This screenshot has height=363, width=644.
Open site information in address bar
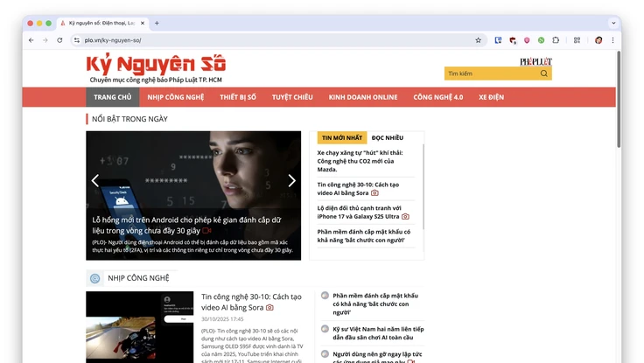[x=76, y=40]
